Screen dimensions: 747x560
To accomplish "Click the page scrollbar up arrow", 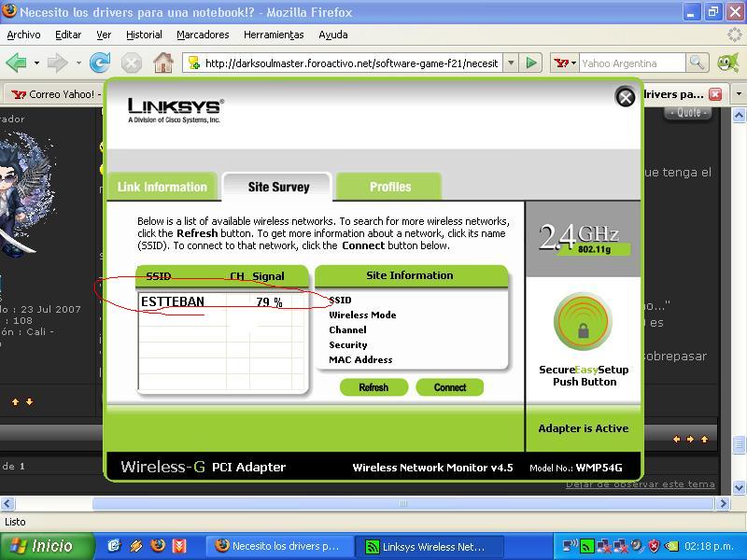I will [x=739, y=115].
